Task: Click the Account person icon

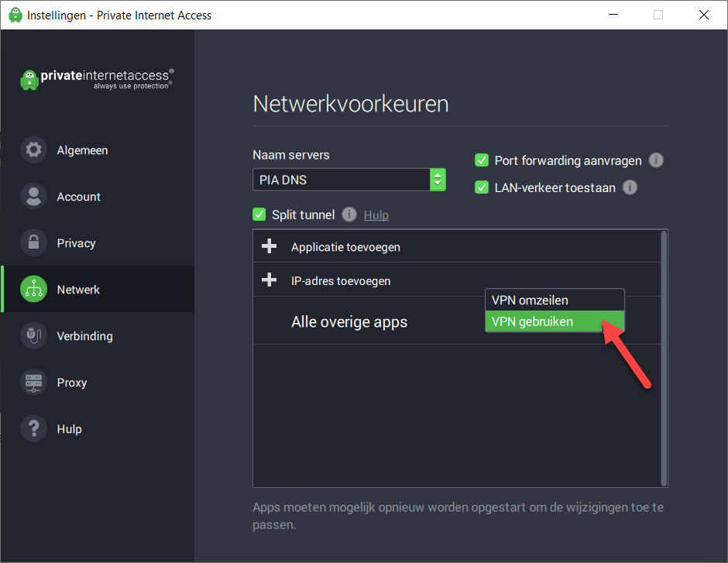Action: click(33, 196)
